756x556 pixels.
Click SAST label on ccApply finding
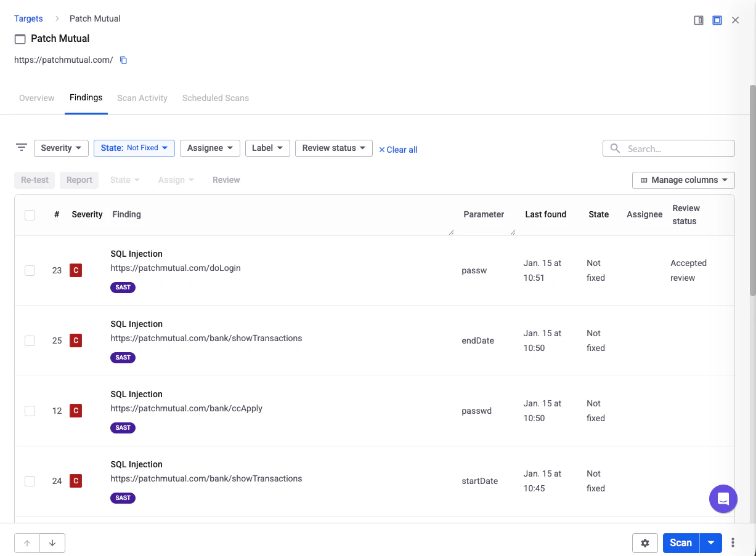(x=123, y=428)
